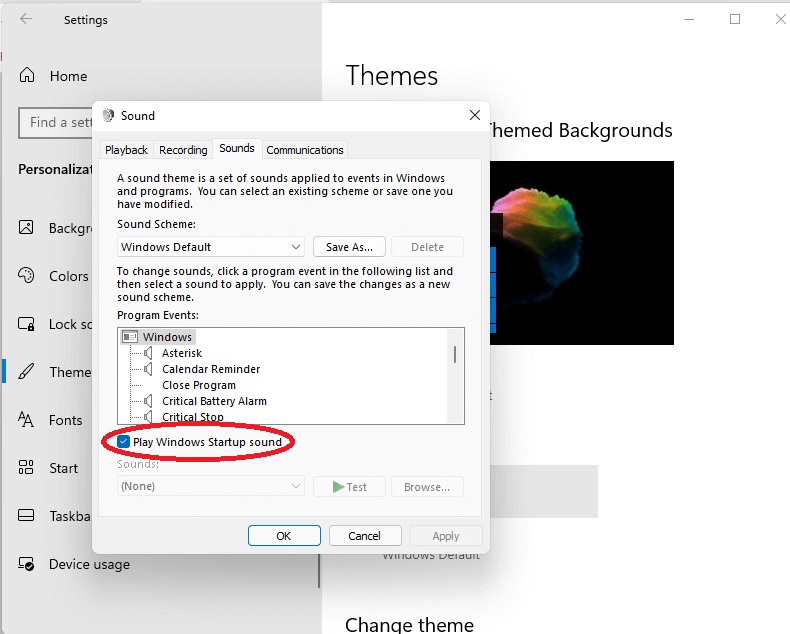This screenshot has height=634, width=790.
Task: Click the Windows group icon in Program Events
Action: click(130, 337)
